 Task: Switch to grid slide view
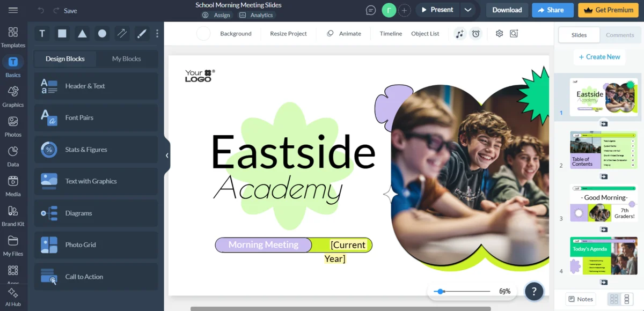614,299
